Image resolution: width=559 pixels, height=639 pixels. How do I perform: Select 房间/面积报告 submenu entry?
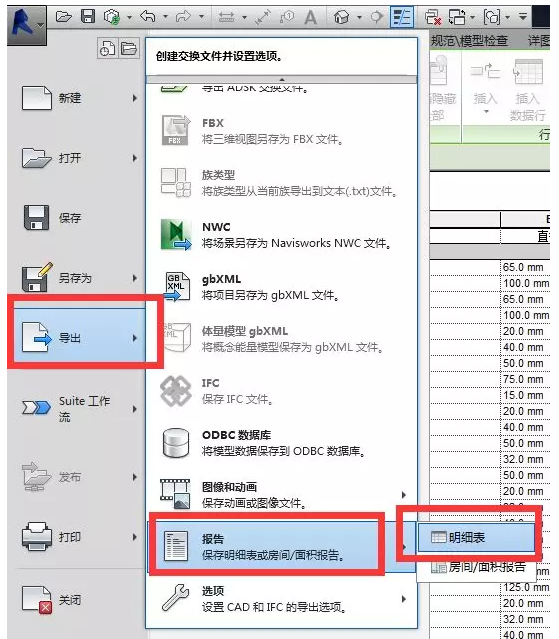coord(476,567)
